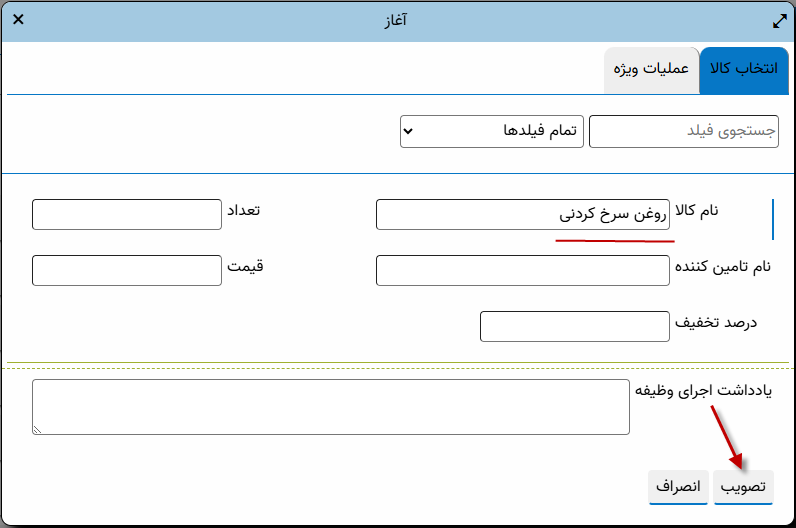Click the قیمت field label
This screenshot has height=528, width=796.
click(x=245, y=267)
